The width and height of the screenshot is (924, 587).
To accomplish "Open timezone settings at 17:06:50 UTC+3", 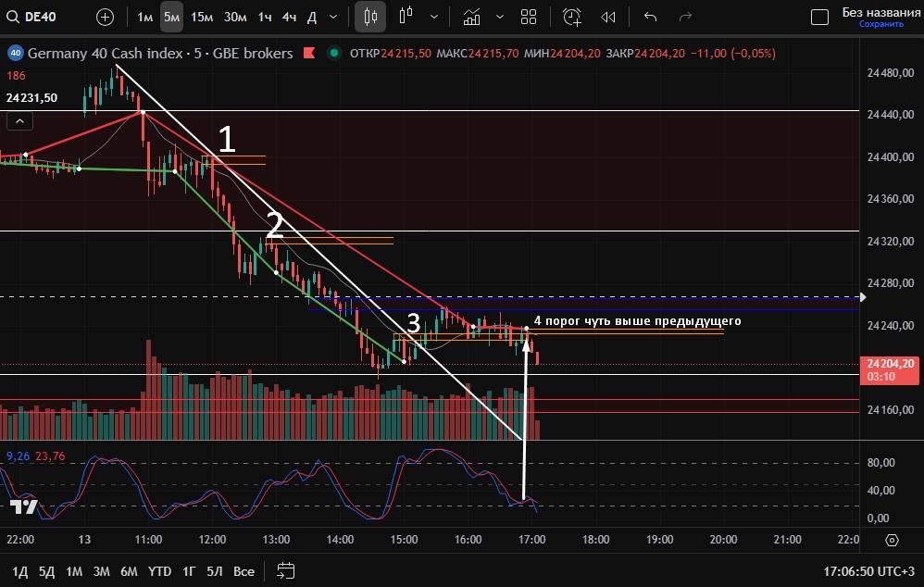I will coord(869,570).
